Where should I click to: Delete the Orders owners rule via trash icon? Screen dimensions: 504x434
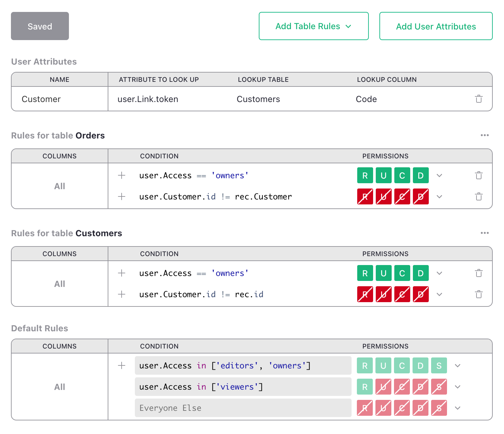[x=478, y=176]
